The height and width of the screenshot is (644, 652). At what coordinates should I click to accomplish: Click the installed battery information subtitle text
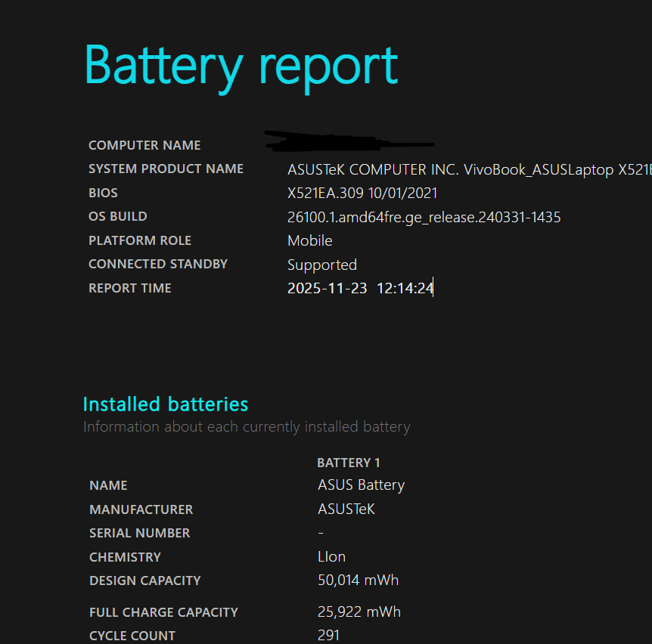click(247, 427)
